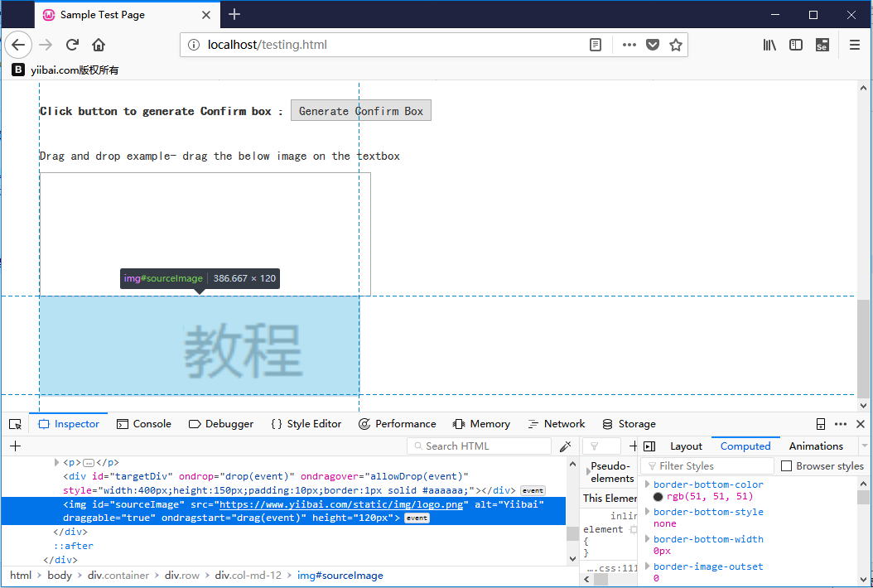Viewport: 873px width, 588px height.
Task: Open the Style Editor tab
Action: coord(306,424)
